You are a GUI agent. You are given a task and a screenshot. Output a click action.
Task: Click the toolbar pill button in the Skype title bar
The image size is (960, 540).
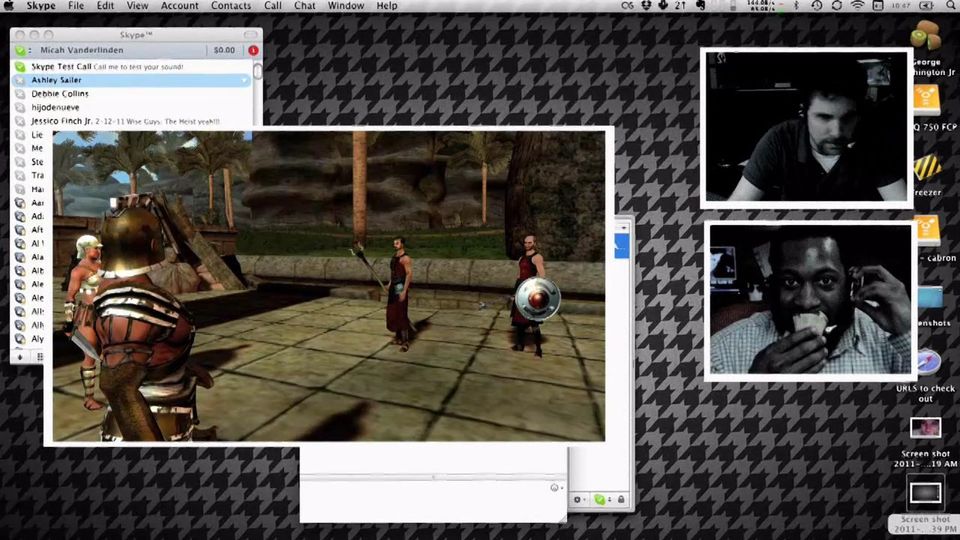point(250,35)
